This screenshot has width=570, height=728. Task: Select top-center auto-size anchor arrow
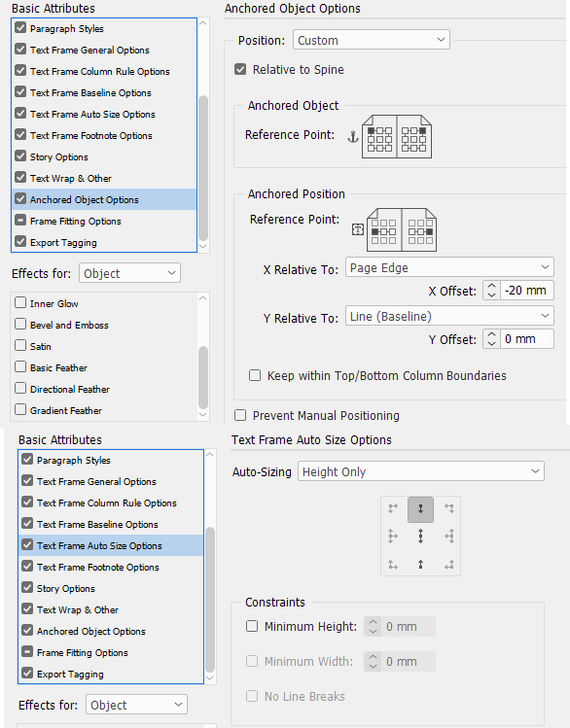tap(420, 509)
